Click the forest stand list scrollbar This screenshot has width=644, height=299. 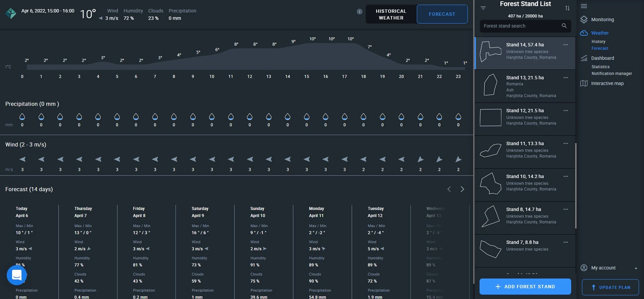576,185
